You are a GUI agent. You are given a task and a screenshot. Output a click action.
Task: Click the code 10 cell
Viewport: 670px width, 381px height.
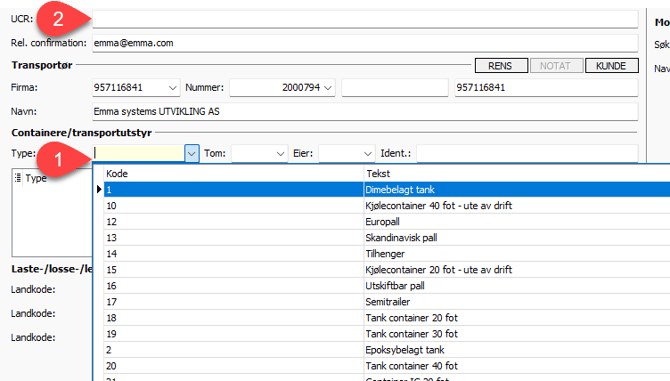point(233,205)
